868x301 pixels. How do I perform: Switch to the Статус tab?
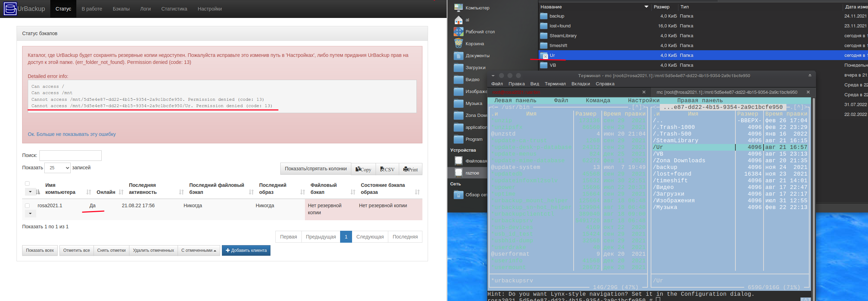tap(63, 9)
